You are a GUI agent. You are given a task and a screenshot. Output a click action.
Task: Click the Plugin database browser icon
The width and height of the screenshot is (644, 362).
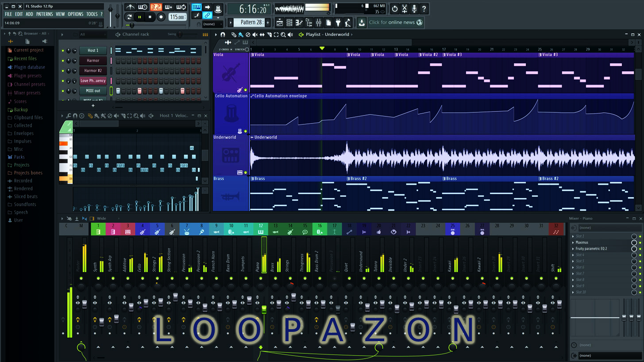(x=10, y=67)
